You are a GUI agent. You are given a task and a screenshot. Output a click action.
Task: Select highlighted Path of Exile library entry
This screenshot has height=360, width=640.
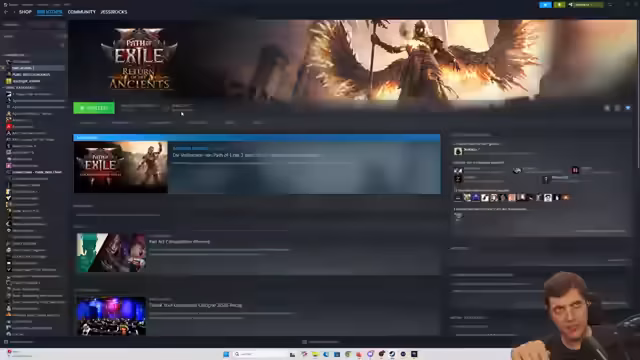(x=34, y=68)
